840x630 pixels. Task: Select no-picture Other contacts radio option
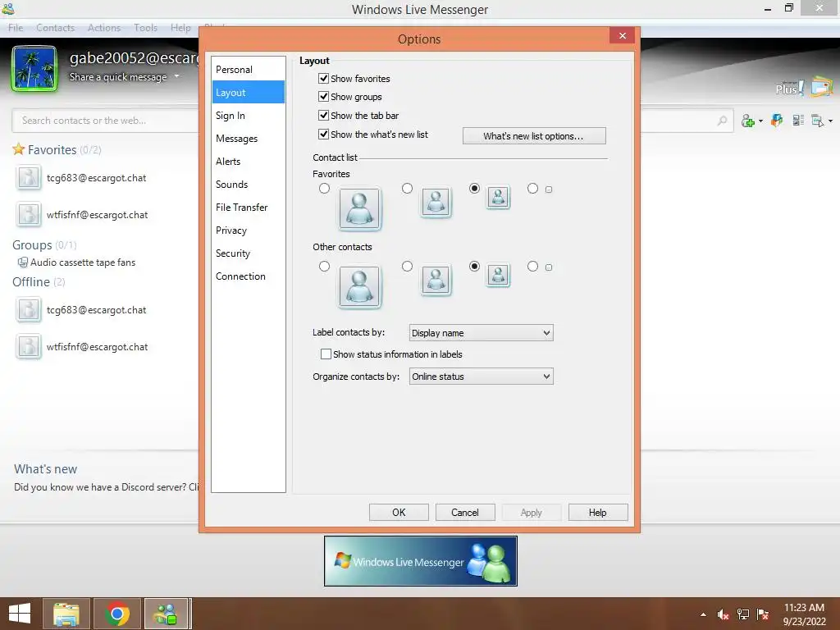click(532, 267)
